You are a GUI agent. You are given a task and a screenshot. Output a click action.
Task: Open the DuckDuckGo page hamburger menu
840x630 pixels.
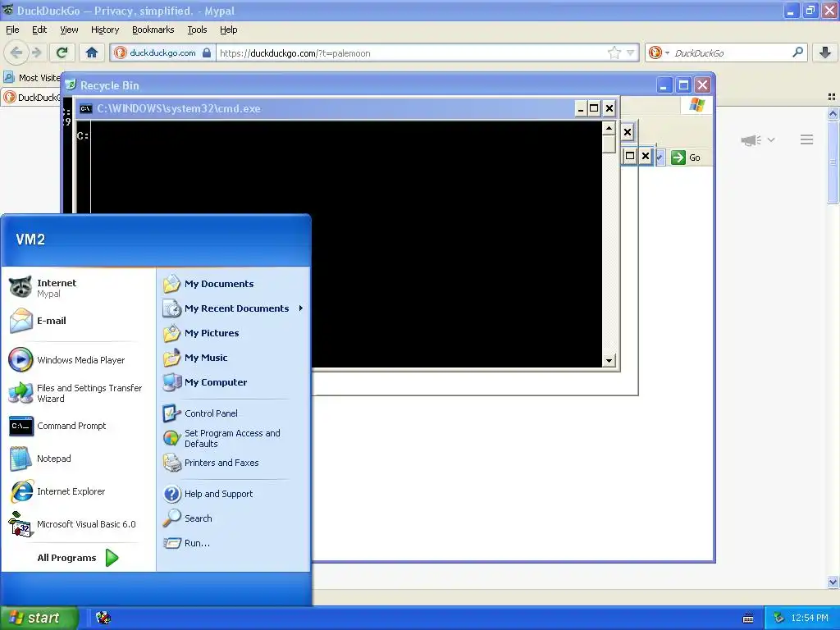pos(807,139)
